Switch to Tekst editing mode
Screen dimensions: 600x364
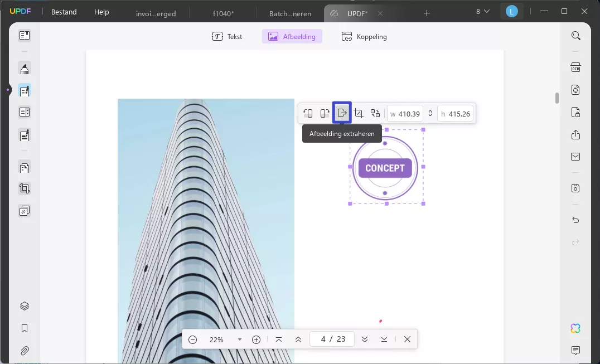227,37
